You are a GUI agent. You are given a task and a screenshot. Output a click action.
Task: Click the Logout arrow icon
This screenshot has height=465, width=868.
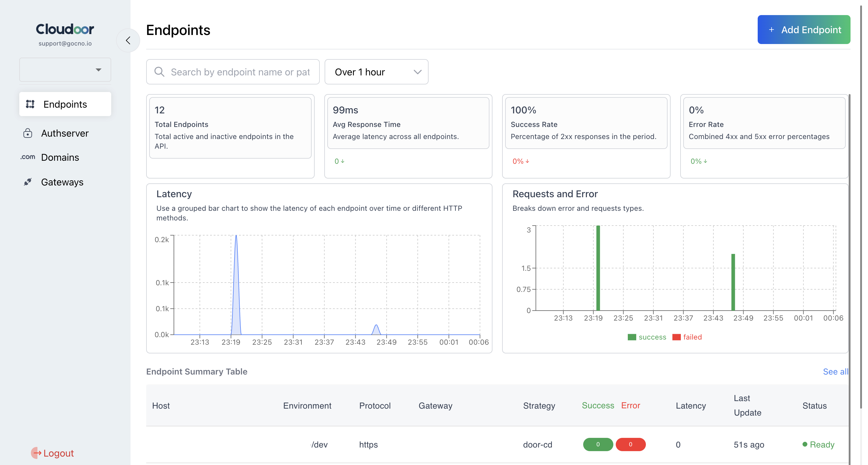tap(36, 453)
